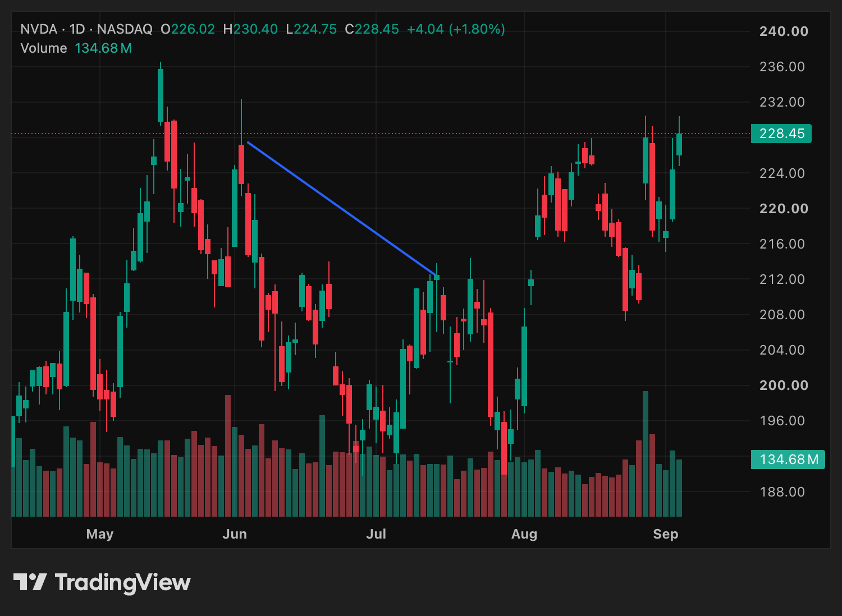This screenshot has height=616, width=842.
Task: Select the close value C228.45
Action: 372,29
